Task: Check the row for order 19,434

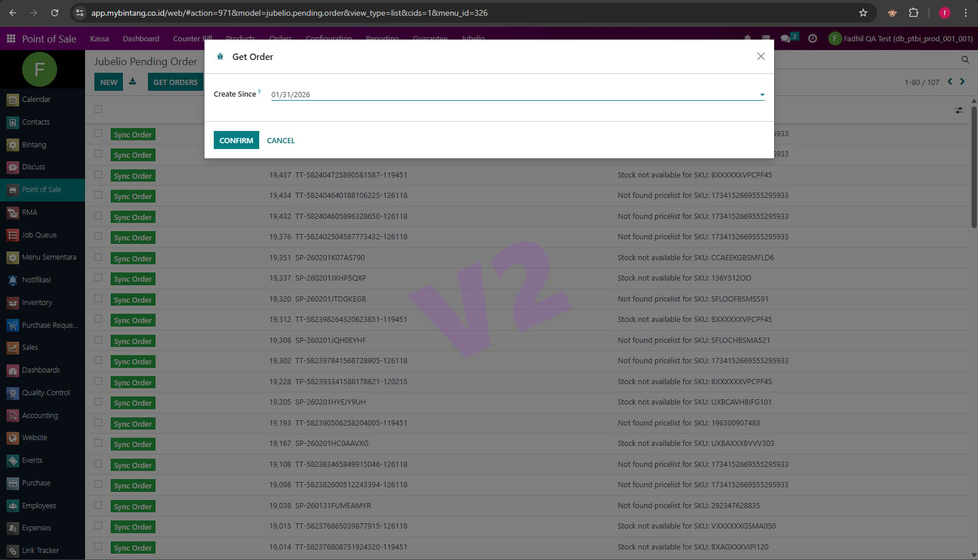Action: pyautogui.click(x=98, y=195)
